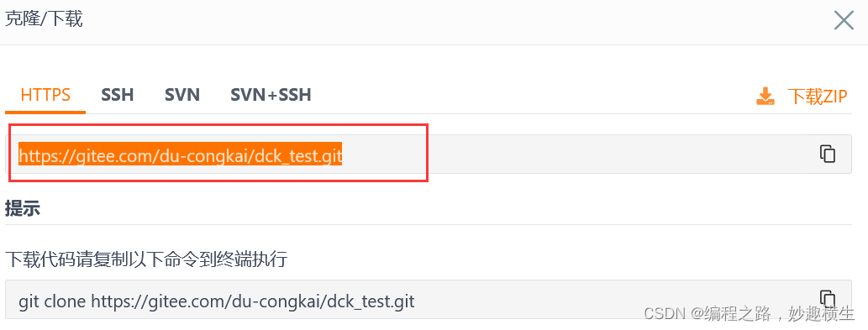This screenshot has height=330, width=868.
Task: Switch to the SVN+SSH tab
Action: pos(271,95)
